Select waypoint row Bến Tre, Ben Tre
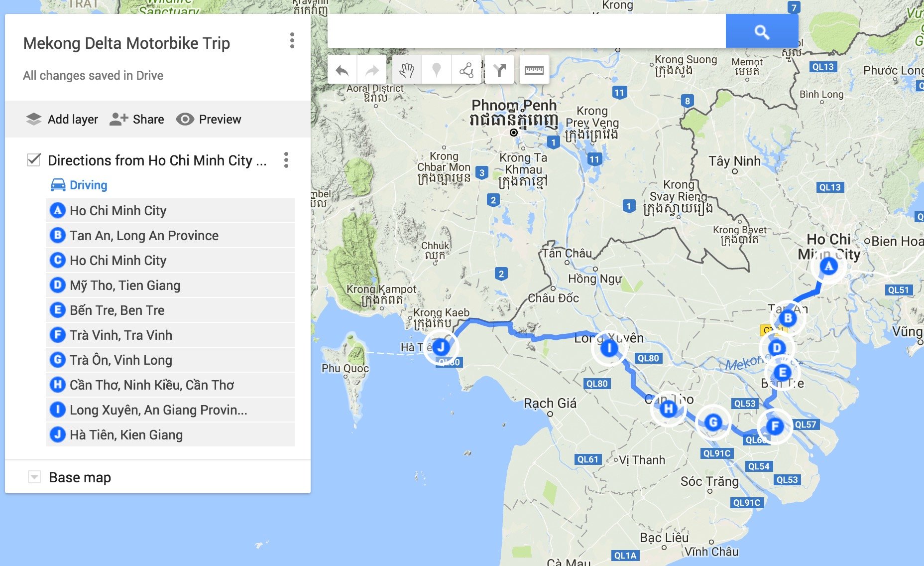The image size is (924, 566). point(170,310)
